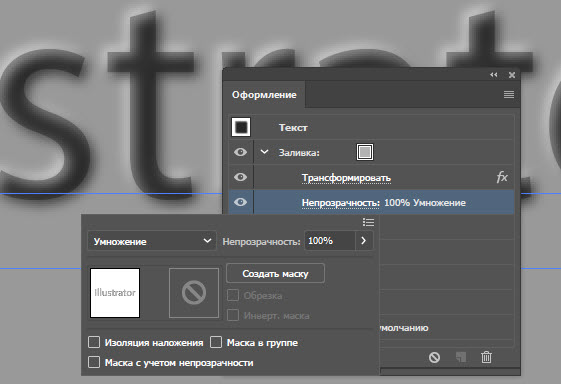This screenshot has width=561, height=384.
Task: Click the empty mask placeholder box
Action: click(x=194, y=293)
